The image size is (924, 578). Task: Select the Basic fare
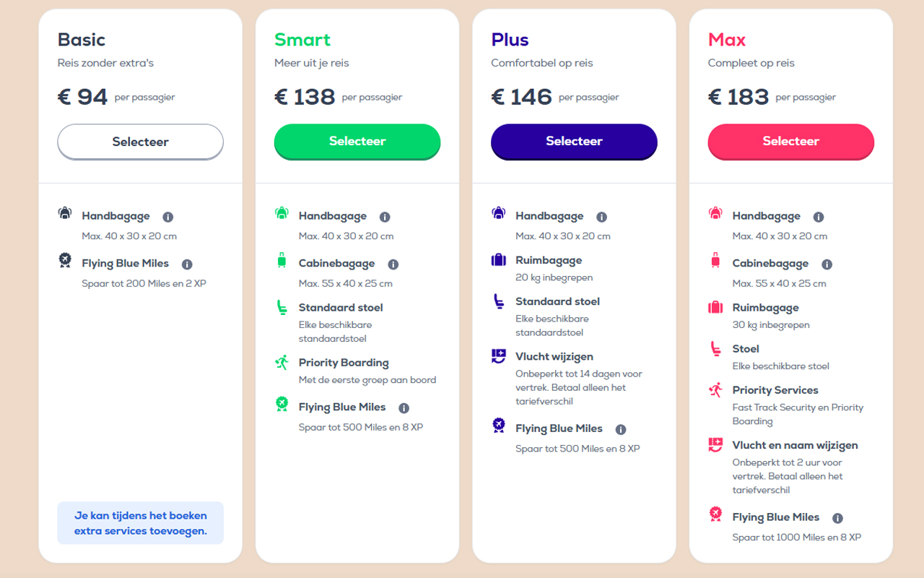(140, 142)
